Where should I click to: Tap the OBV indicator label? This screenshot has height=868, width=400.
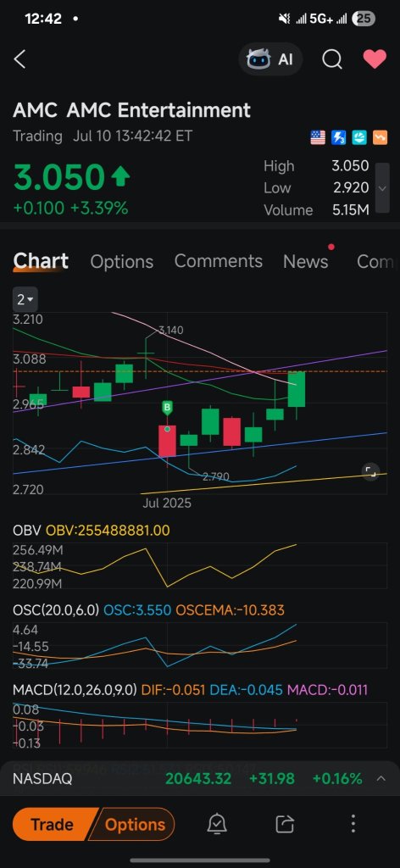[x=26, y=531]
